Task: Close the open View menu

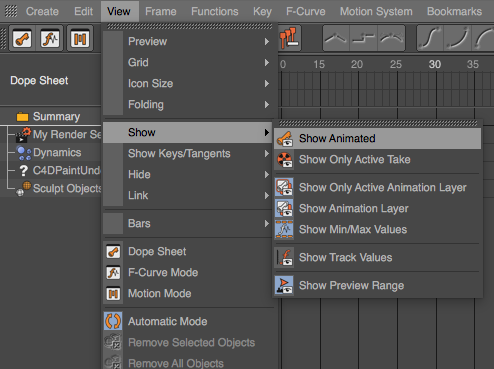Action: (x=119, y=11)
